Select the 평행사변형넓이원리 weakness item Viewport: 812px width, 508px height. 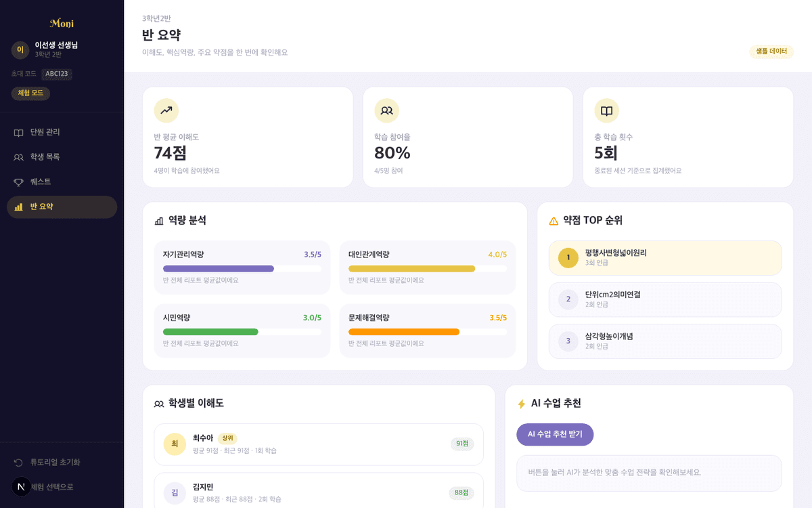coord(664,258)
